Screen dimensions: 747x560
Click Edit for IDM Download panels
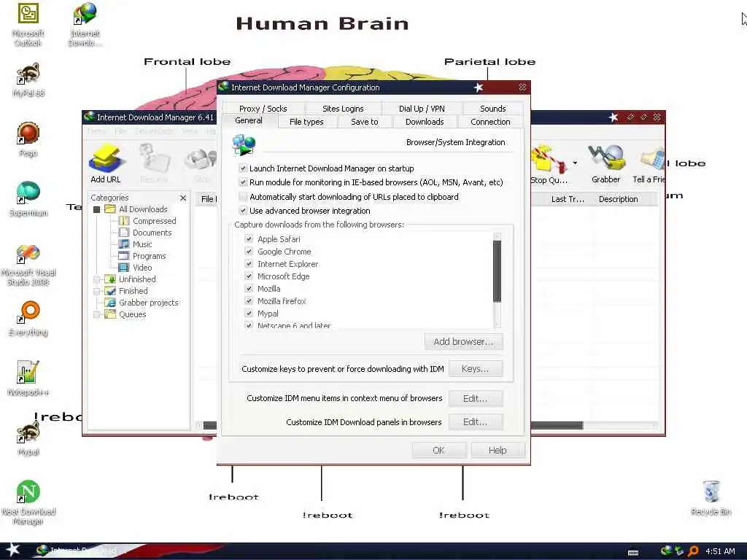click(475, 422)
